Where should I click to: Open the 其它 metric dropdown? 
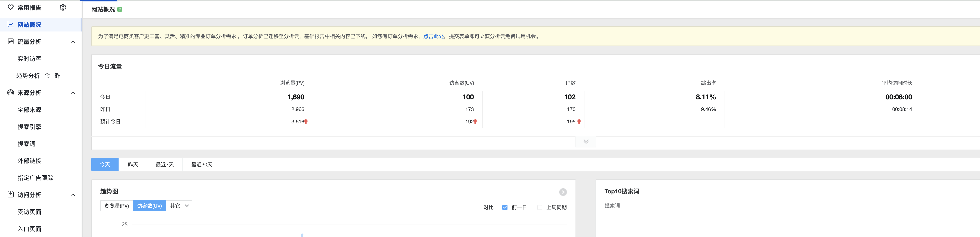click(179, 206)
